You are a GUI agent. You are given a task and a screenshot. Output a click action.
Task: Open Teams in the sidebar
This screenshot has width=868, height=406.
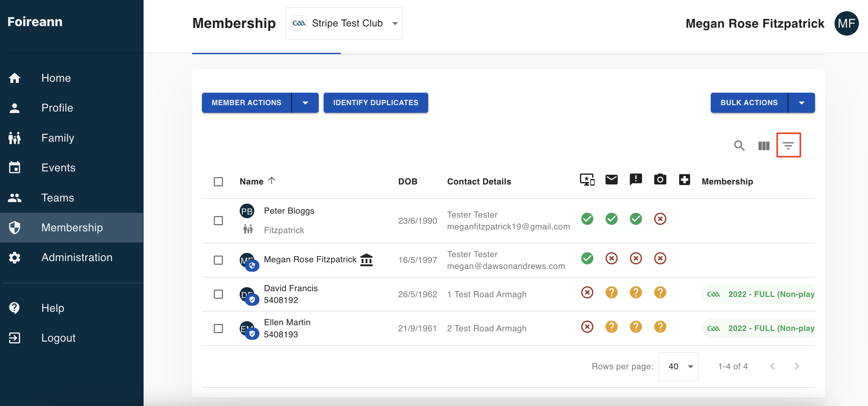point(71,198)
